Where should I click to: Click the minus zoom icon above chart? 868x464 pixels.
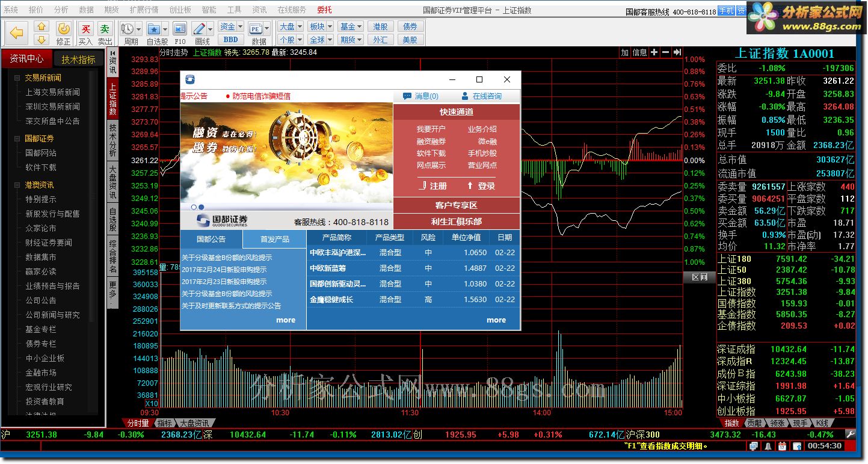point(666,53)
